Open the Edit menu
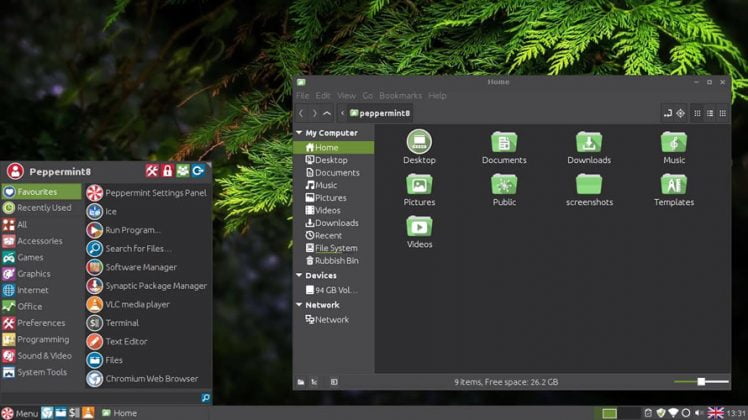This screenshot has width=748, height=420. pos(323,95)
